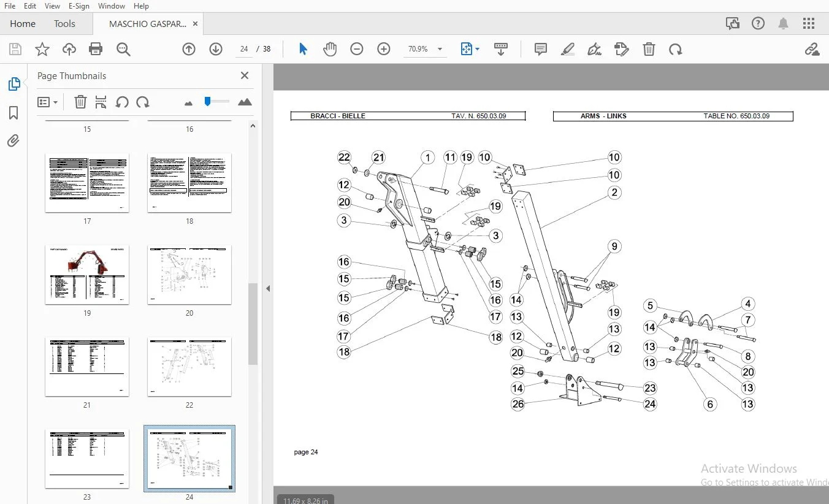The width and height of the screenshot is (829, 504).
Task: Click the Print file icon
Action: coord(96,49)
